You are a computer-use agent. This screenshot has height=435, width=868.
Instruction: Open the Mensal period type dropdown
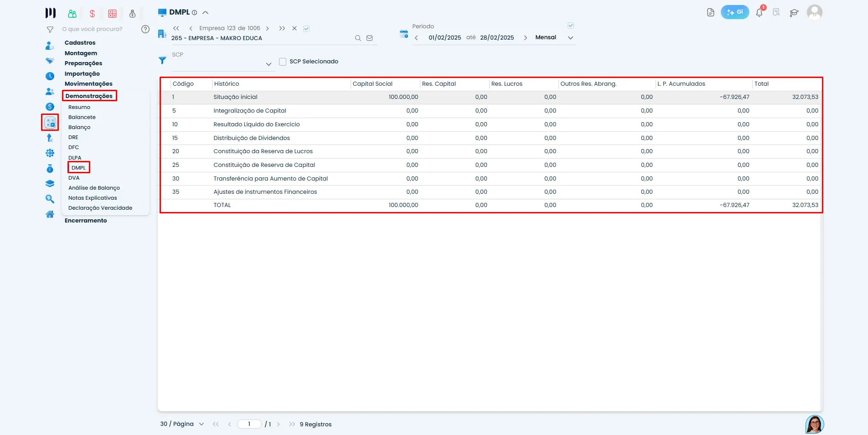(570, 38)
